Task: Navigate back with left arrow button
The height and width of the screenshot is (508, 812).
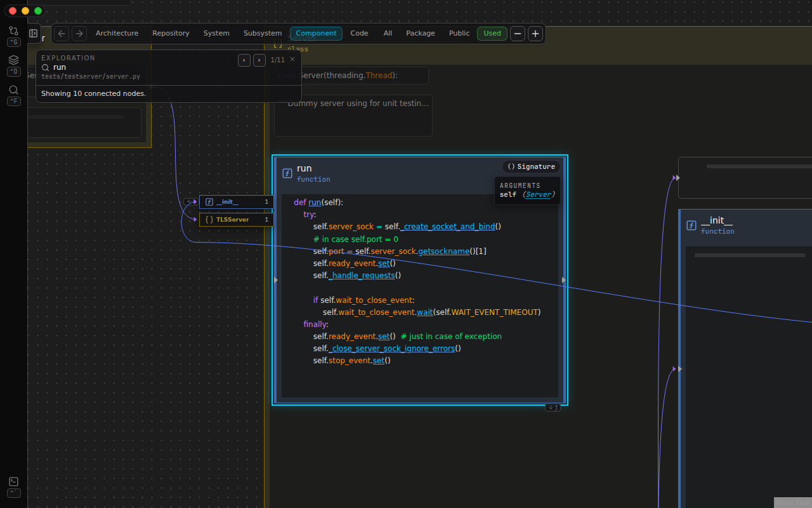Action: pos(62,34)
